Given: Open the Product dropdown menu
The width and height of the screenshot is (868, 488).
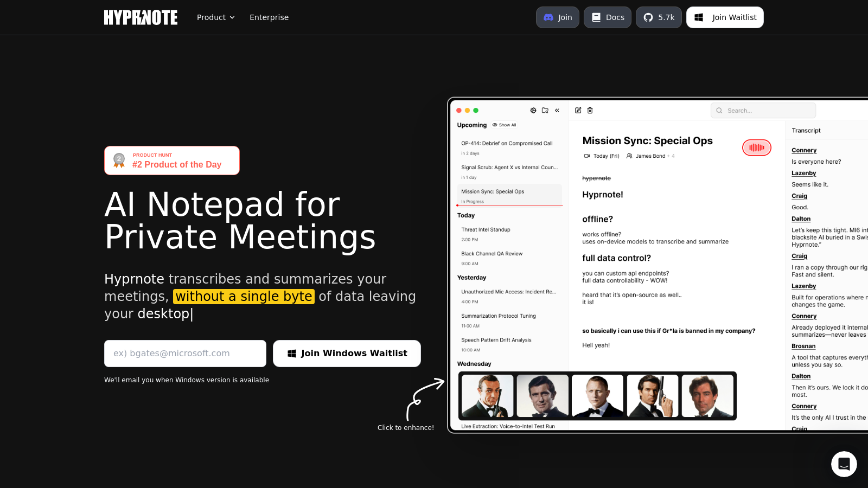Looking at the screenshot, I should coord(215,17).
